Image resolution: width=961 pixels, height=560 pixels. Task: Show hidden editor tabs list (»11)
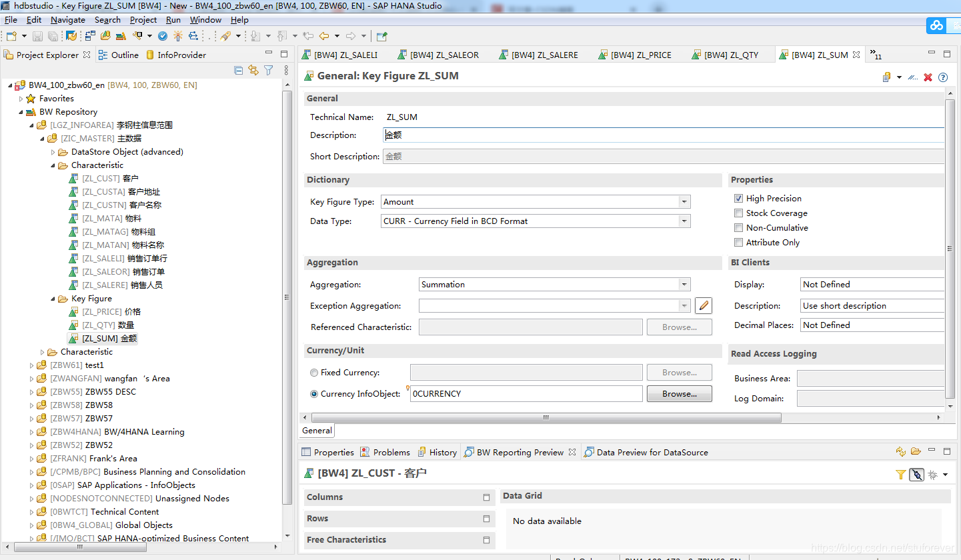(x=876, y=55)
